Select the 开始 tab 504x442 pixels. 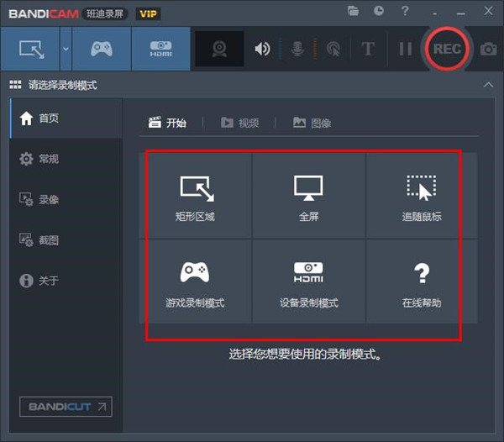(167, 123)
